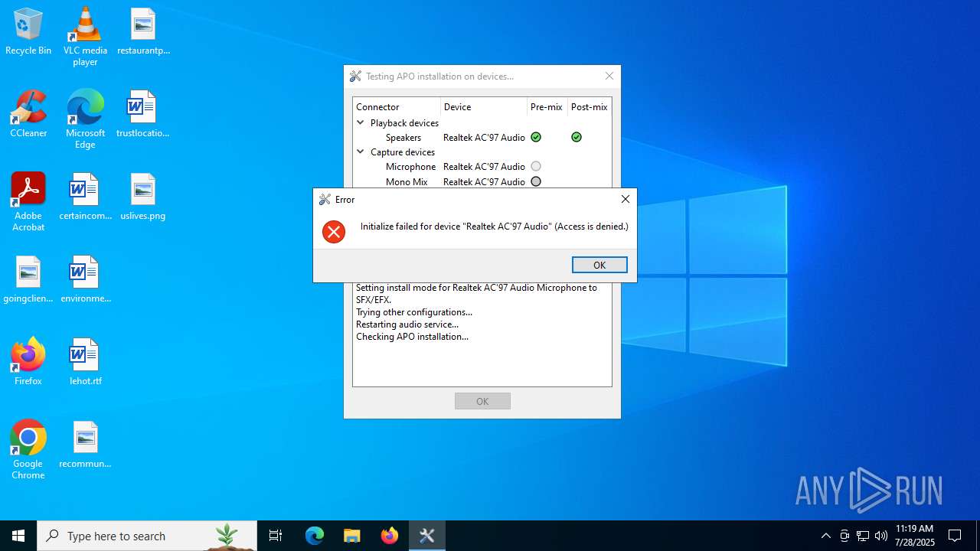Click Realtek AC'97 Audio in Speakers row

[x=484, y=138]
